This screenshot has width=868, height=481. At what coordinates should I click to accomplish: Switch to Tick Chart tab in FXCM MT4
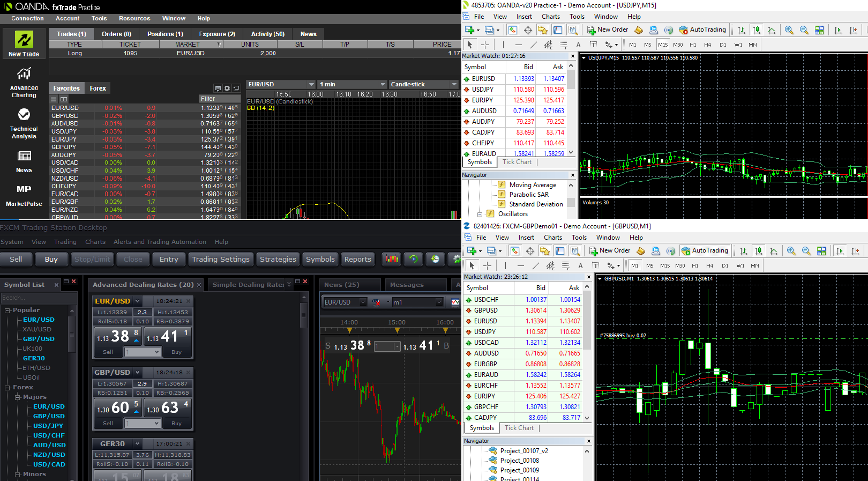click(519, 428)
